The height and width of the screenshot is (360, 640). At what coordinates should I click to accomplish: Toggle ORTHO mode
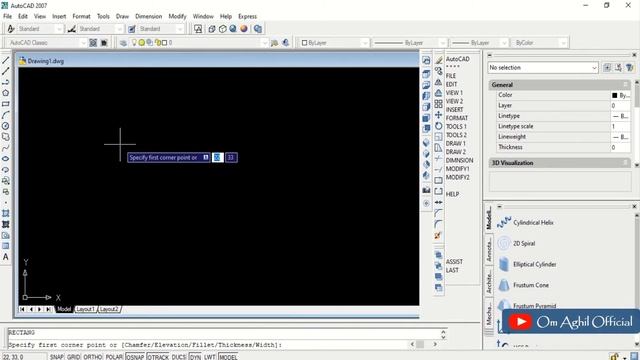(x=93, y=357)
